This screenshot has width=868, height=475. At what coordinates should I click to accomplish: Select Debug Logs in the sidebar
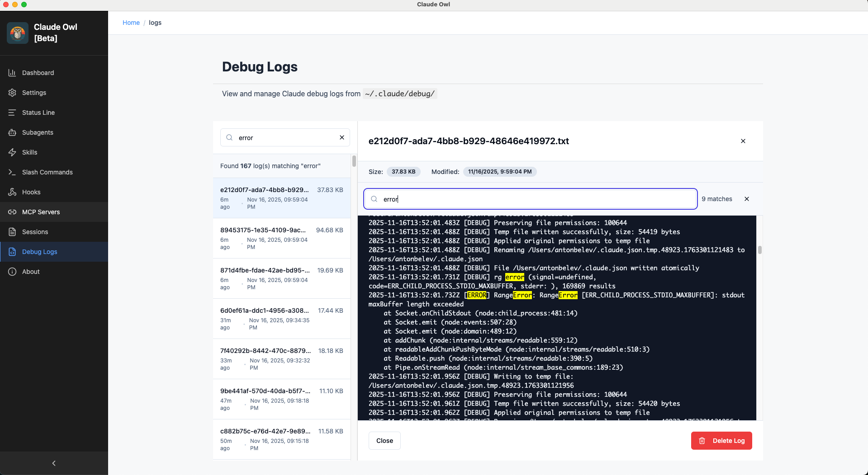[39, 252]
